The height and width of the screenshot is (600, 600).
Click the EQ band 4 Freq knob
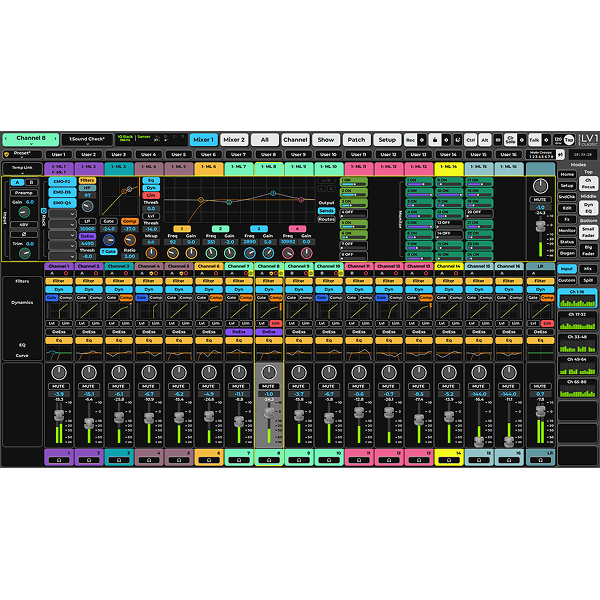[288, 253]
